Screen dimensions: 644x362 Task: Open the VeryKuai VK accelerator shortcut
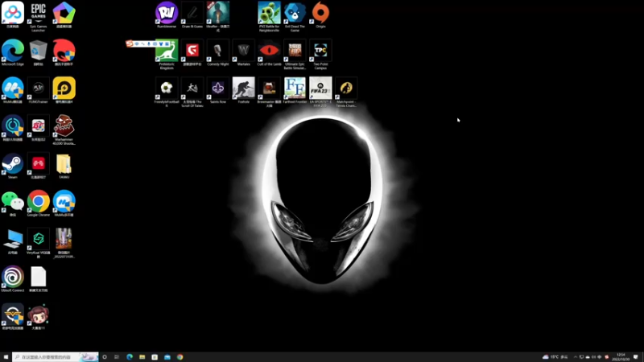(x=38, y=243)
